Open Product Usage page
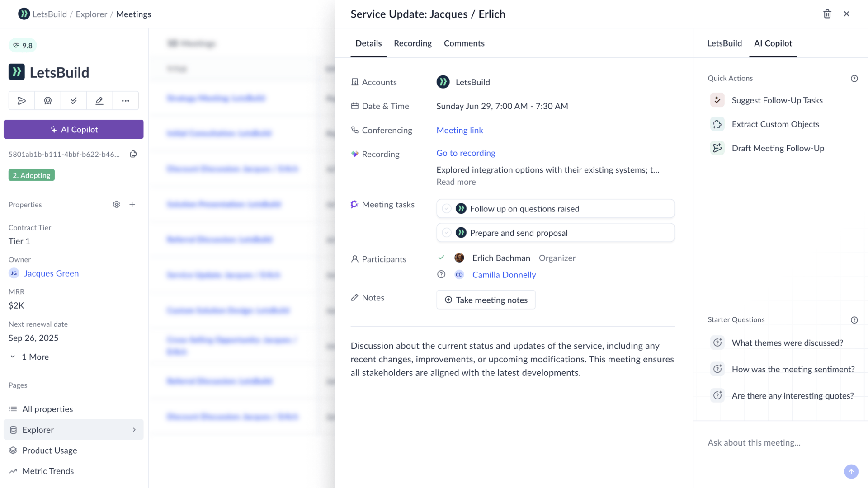 coord(74,450)
